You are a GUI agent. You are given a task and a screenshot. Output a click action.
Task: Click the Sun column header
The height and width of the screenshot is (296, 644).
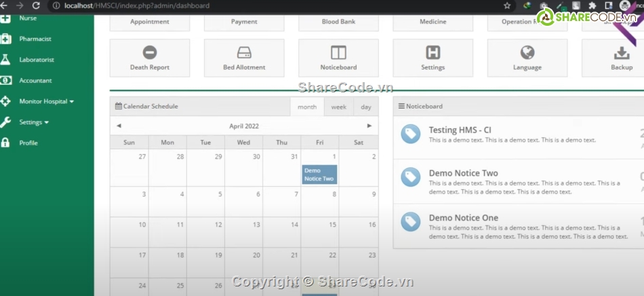(x=129, y=143)
